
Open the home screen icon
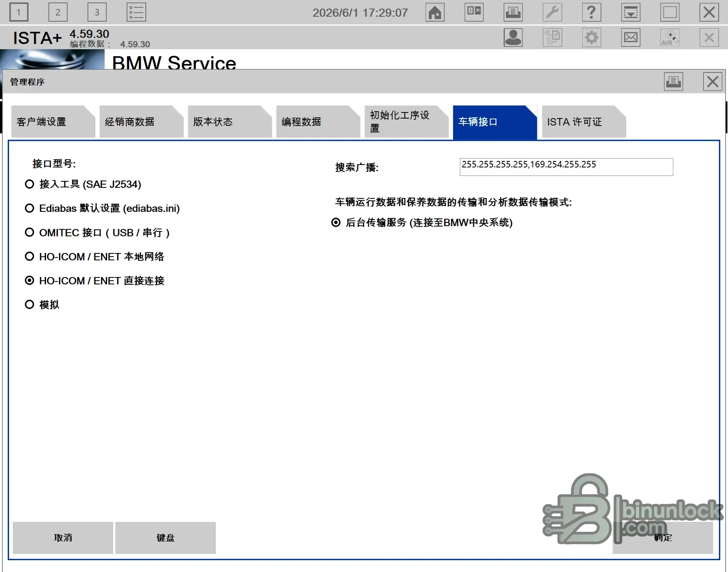[x=435, y=12]
